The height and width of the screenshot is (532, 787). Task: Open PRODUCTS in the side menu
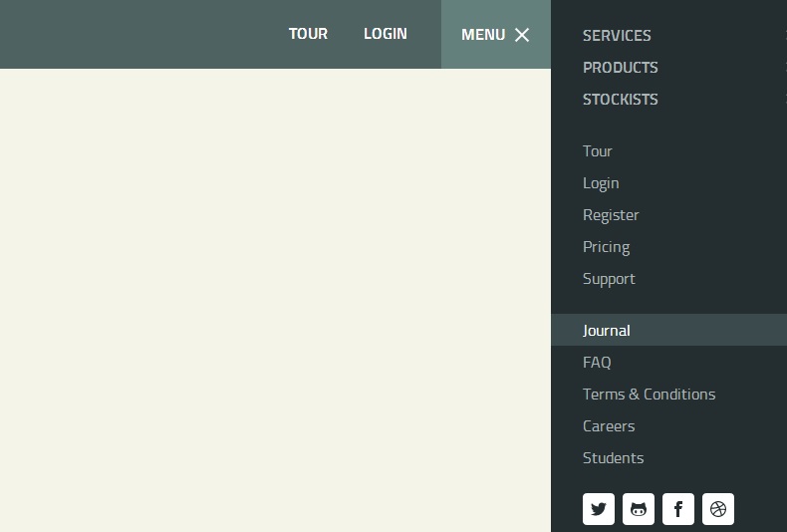[x=620, y=68]
